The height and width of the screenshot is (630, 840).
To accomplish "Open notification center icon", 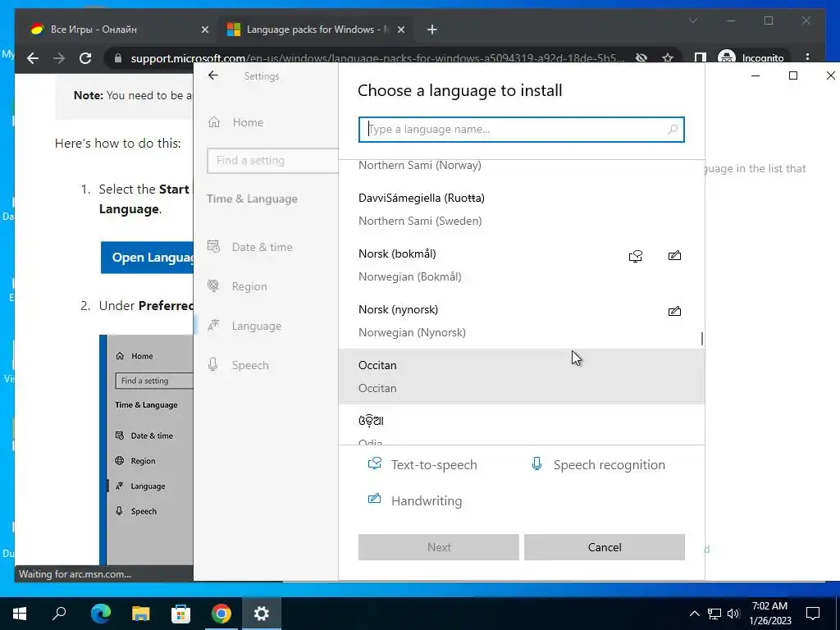I will point(813,614).
